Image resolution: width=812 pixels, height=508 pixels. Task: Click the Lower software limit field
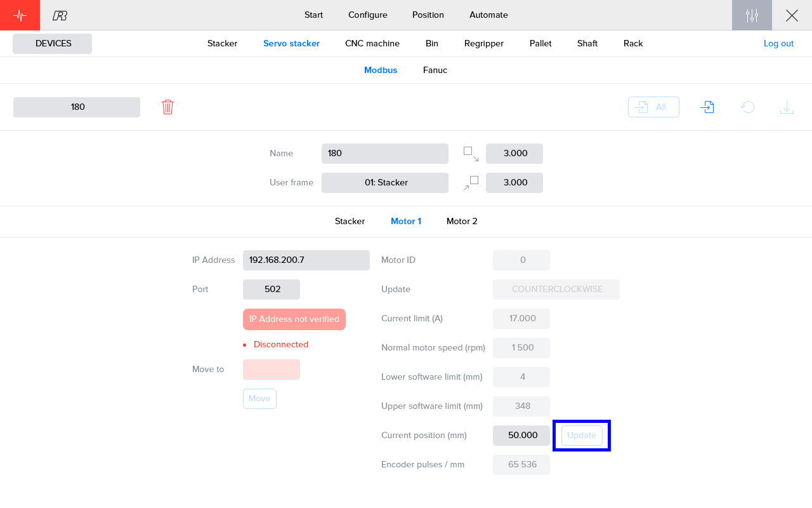pos(521,377)
